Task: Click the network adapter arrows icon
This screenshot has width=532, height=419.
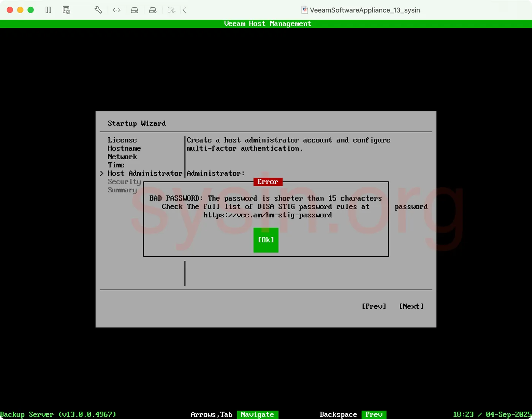Action: click(x=117, y=10)
